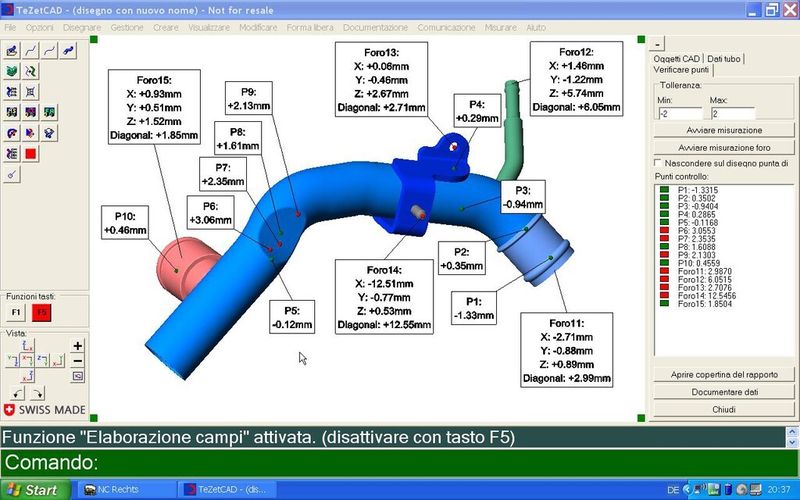
Task: Click the purple checkered pattern icon
Action: point(31,112)
